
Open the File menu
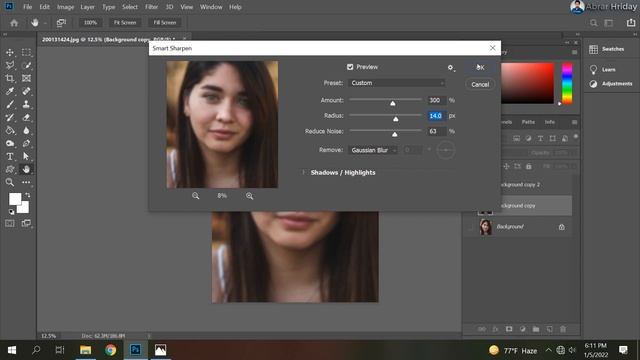click(x=27, y=7)
